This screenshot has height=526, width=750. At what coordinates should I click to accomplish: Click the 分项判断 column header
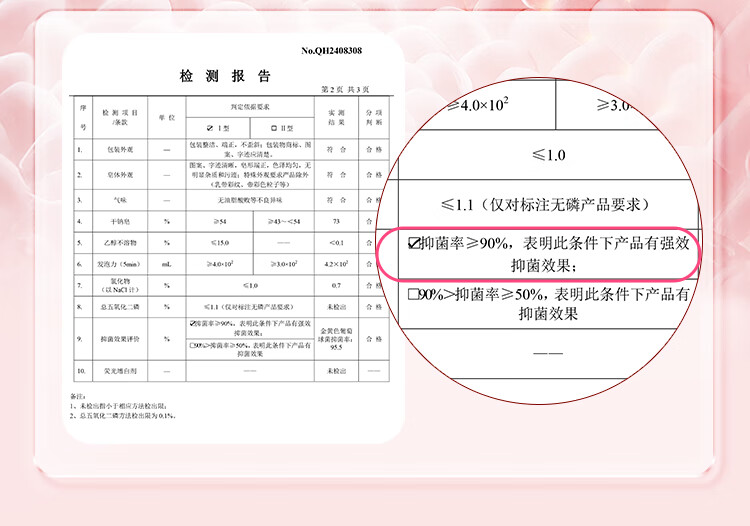click(374, 118)
